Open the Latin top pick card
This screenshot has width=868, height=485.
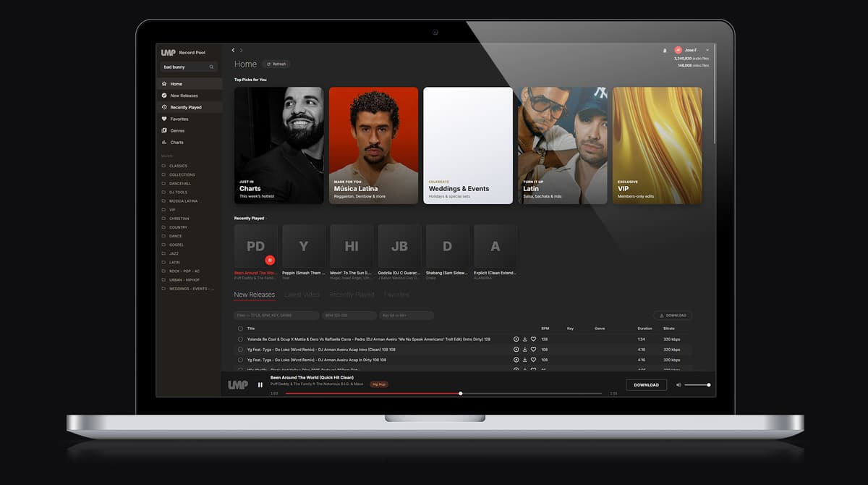[563, 145]
